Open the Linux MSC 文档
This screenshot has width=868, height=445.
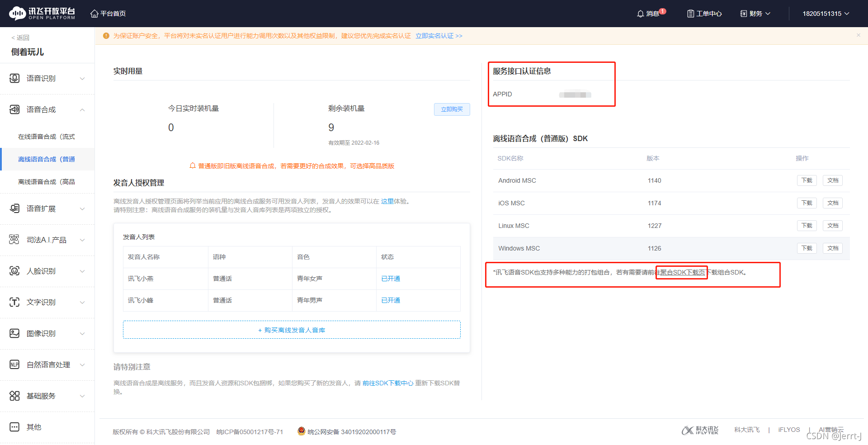pyautogui.click(x=833, y=226)
